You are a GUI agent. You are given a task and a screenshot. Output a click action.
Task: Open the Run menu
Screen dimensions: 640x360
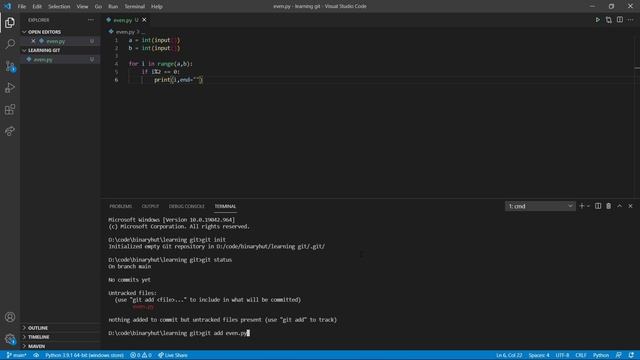[x=113, y=7]
